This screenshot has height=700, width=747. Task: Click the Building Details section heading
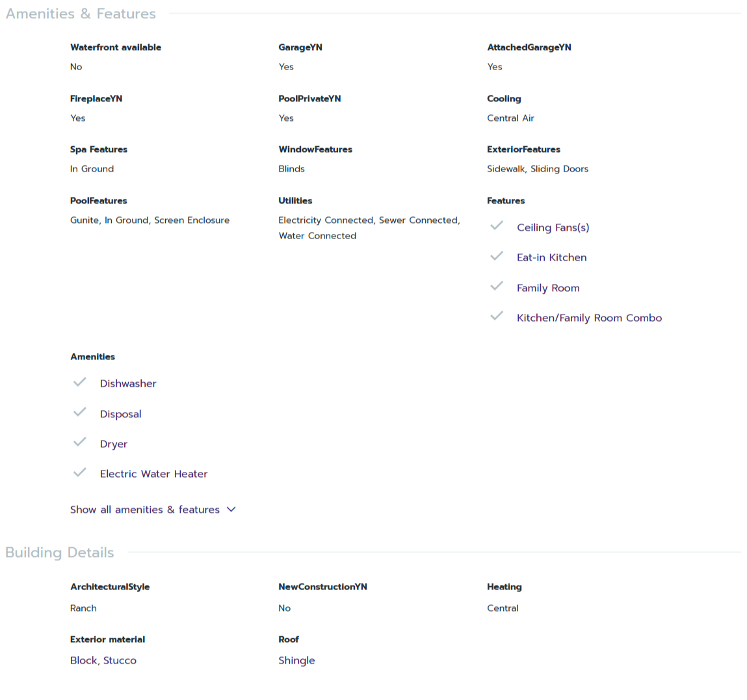(x=60, y=552)
